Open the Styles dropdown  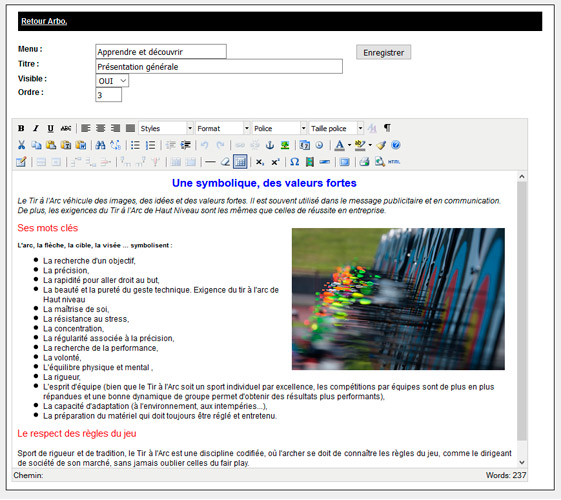click(x=166, y=128)
